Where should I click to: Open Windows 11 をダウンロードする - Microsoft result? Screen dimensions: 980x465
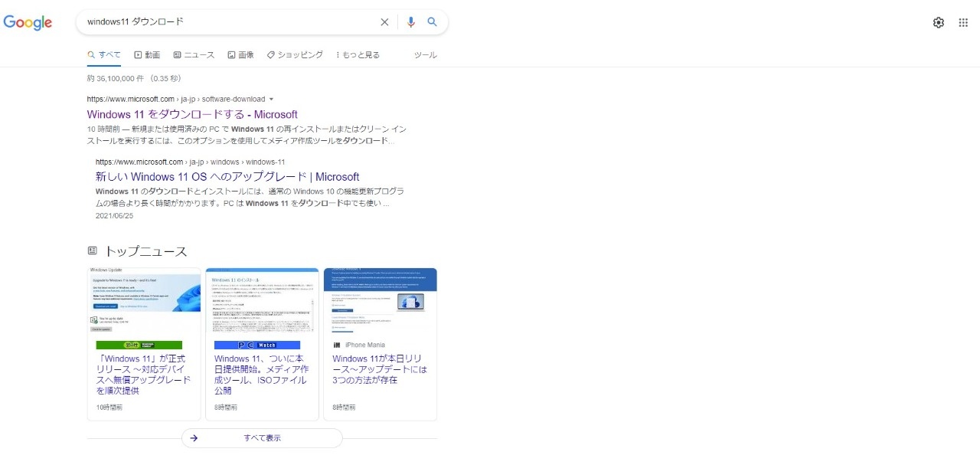192,114
